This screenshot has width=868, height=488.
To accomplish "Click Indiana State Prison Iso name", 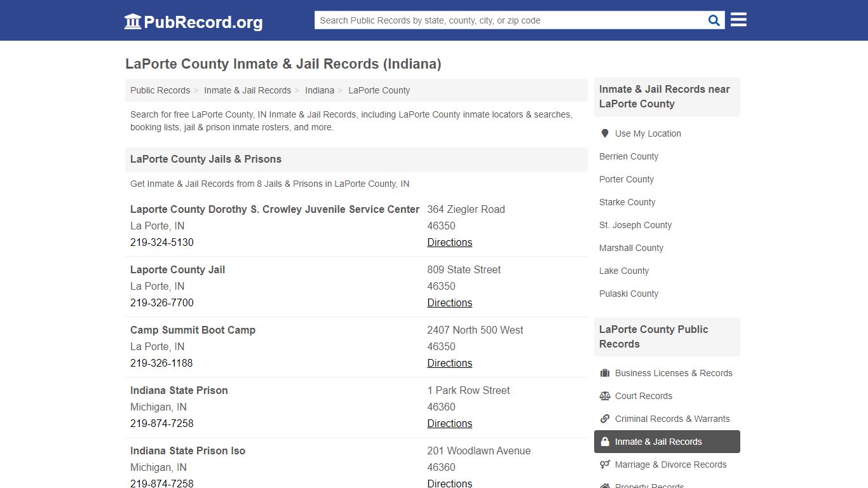I will click(x=187, y=451).
